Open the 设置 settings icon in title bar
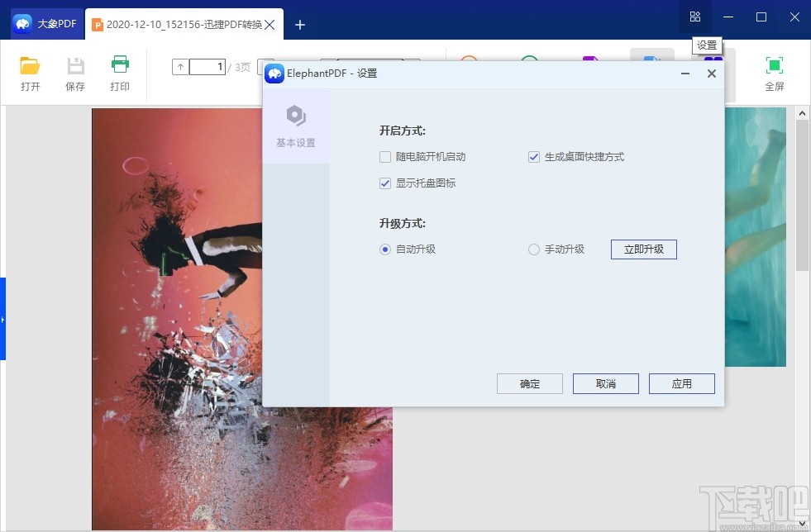 (x=694, y=17)
